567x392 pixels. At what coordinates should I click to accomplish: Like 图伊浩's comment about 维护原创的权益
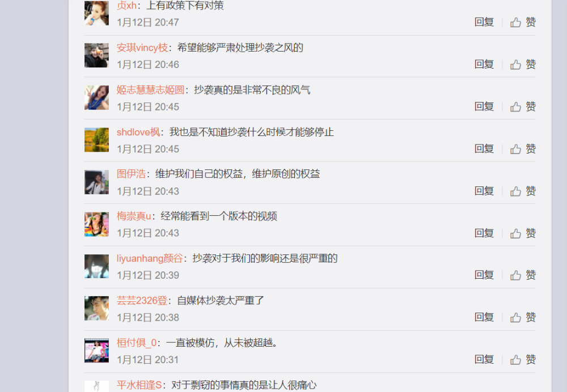point(523,191)
